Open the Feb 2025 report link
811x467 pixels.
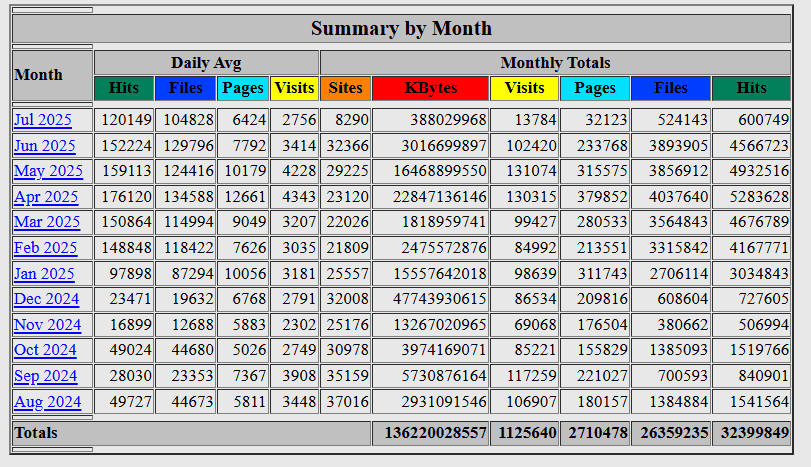(45, 248)
